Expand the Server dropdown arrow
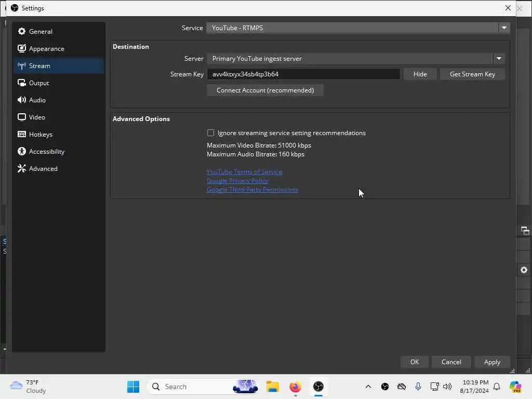The image size is (532, 399). pyautogui.click(x=499, y=58)
